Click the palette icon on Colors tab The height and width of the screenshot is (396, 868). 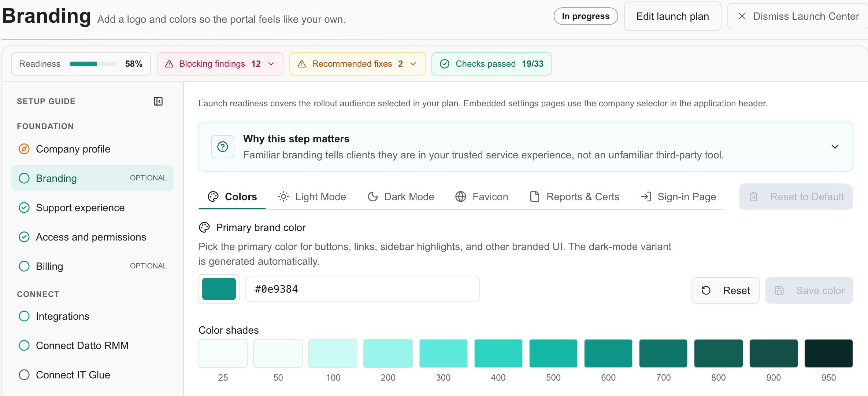213,197
